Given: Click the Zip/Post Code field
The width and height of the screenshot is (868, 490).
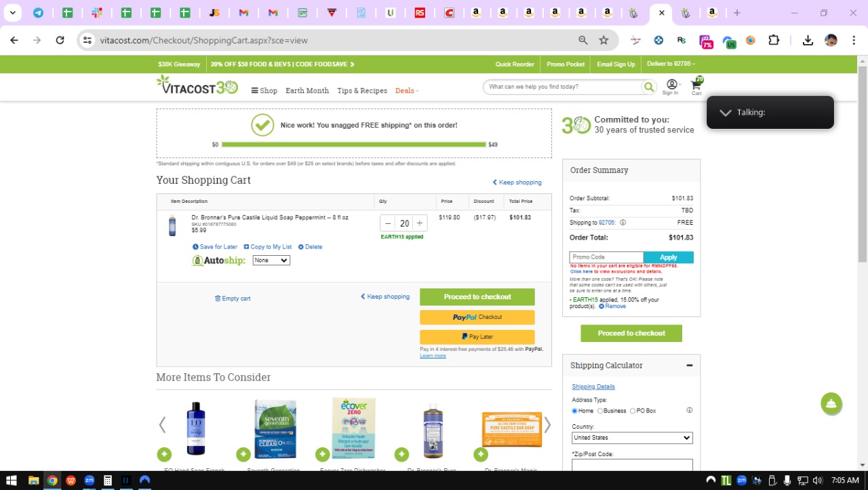Looking at the screenshot, I should tap(632, 465).
